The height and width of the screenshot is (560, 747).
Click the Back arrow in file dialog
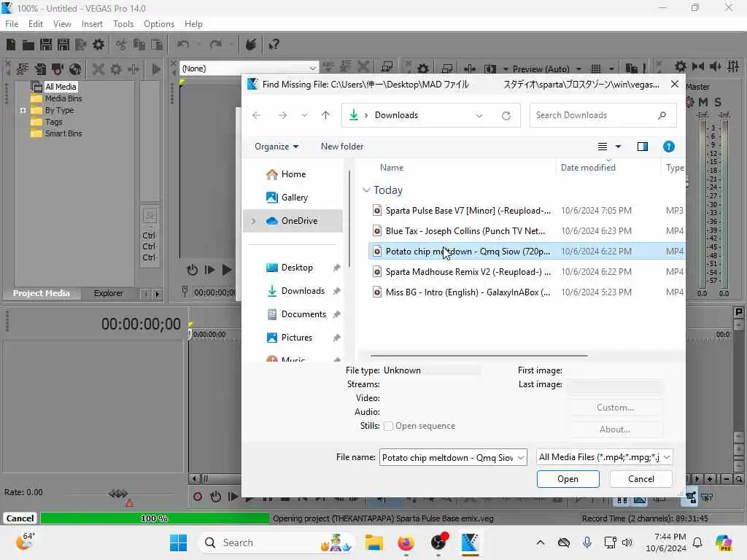(x=257, y=115)
